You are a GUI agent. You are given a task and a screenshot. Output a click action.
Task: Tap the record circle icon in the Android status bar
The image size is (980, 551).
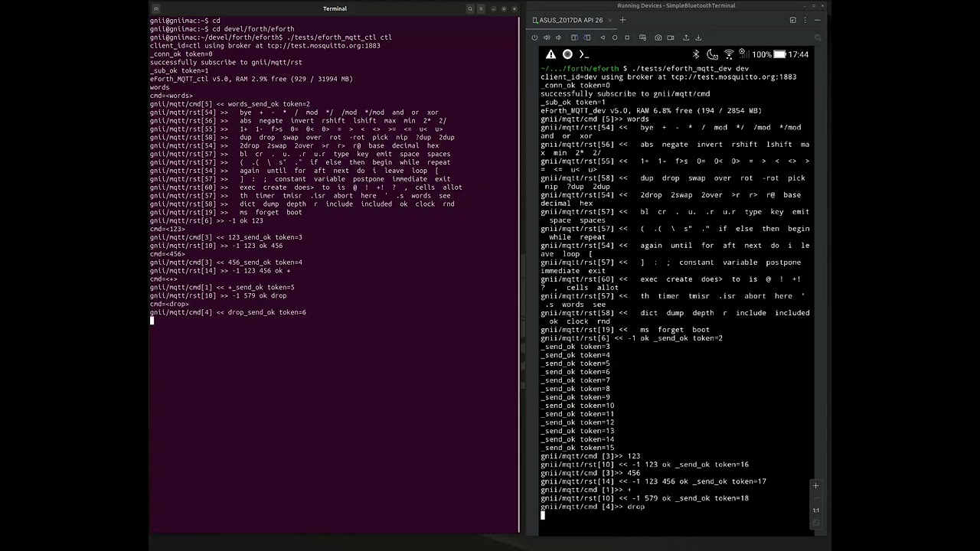567,54
